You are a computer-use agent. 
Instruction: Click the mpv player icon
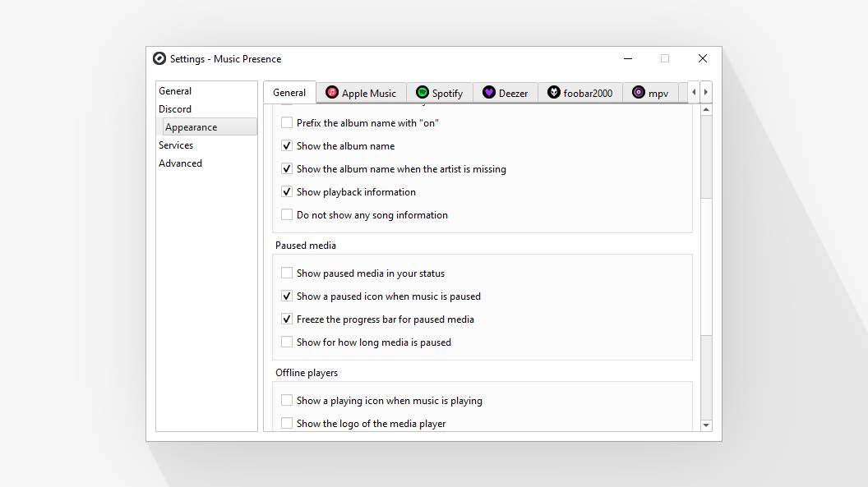[639, 93]
